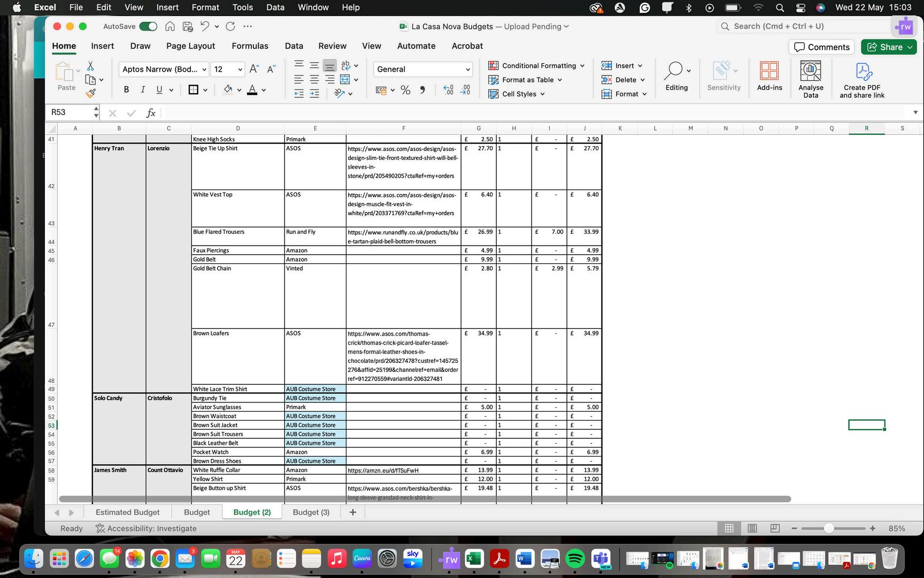Switch to Page Layout view in status bar

[752, 528]
